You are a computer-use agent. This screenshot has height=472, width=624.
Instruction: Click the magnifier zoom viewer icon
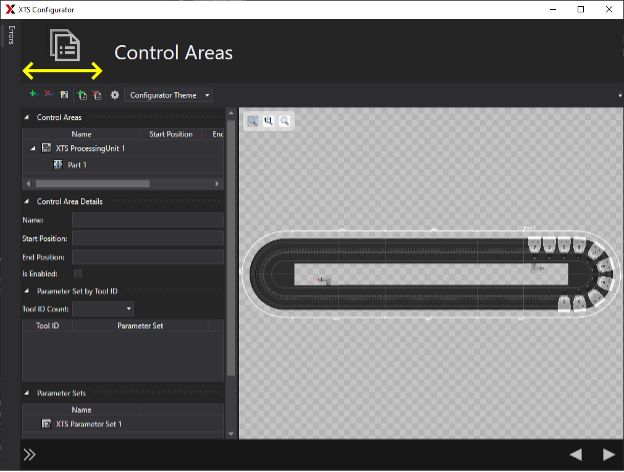pos(285,121)
